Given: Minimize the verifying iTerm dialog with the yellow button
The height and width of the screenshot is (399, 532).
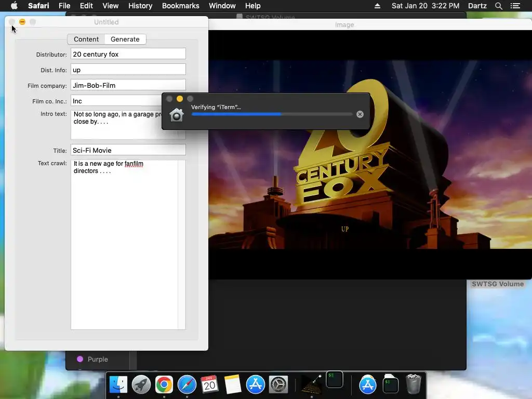Looking at the screenshot, I should coord(180,99).
